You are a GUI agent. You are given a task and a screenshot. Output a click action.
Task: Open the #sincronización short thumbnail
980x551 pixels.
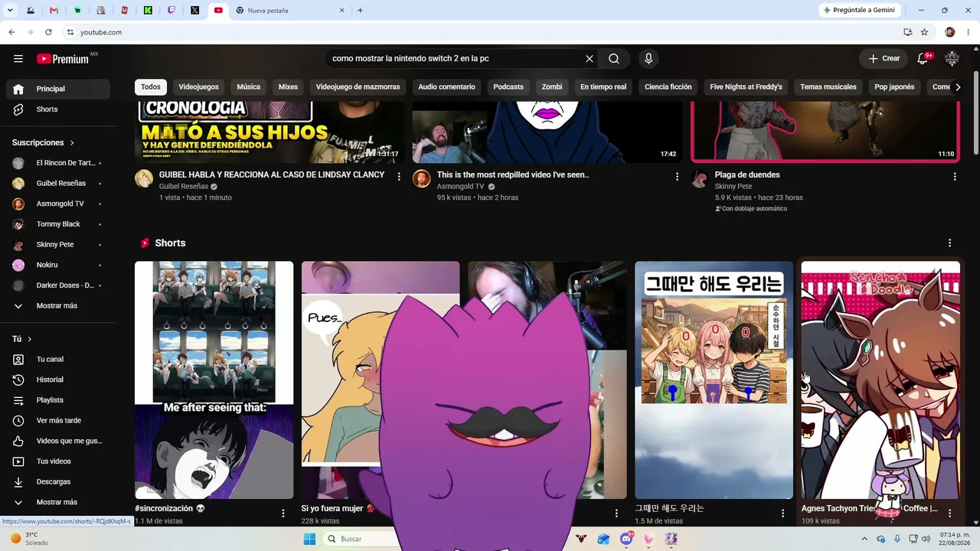coord(214,380)
